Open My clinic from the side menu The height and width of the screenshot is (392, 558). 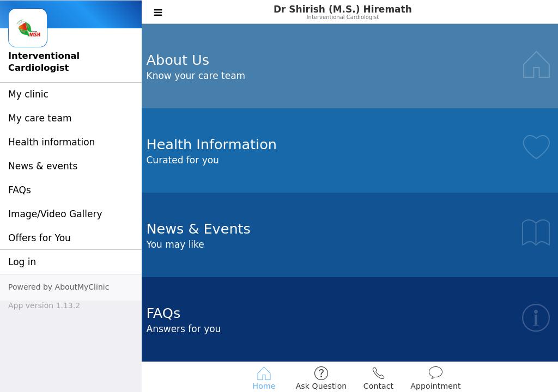coord(71,94)
